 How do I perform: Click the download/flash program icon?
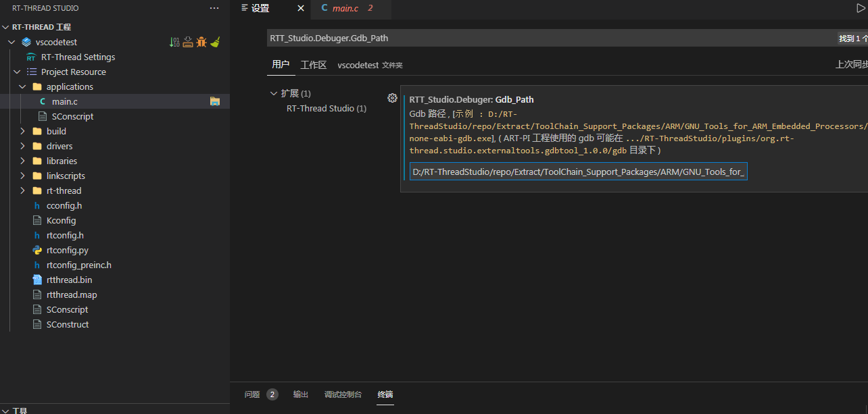click(x=188, y=41)
